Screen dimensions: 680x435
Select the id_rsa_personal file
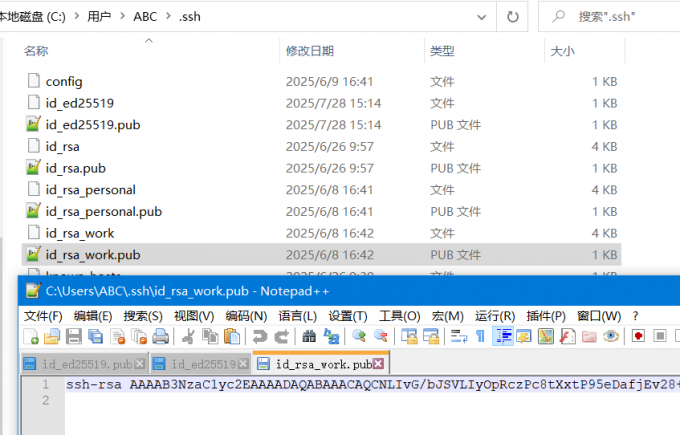pos(321,190)
